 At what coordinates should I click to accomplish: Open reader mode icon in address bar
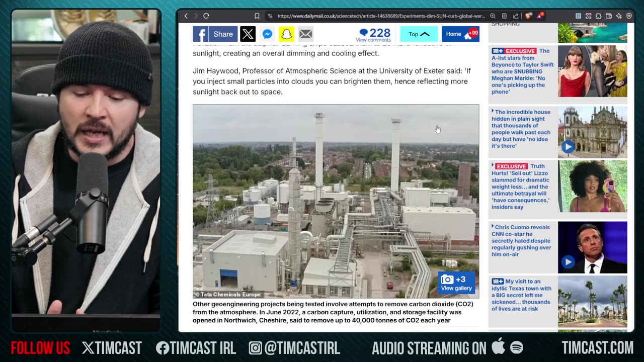click(x=504, y=16)
